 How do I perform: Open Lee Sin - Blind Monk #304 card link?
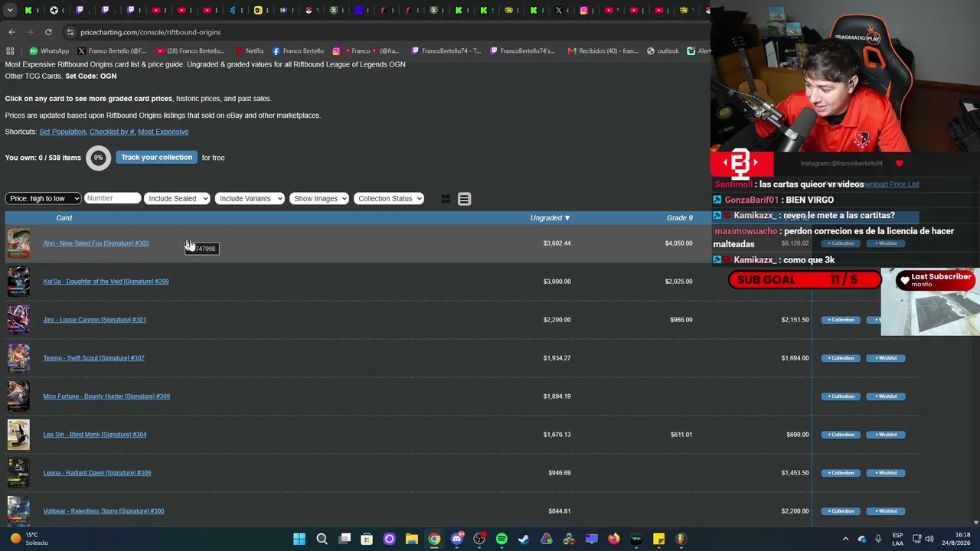[94, 435]
